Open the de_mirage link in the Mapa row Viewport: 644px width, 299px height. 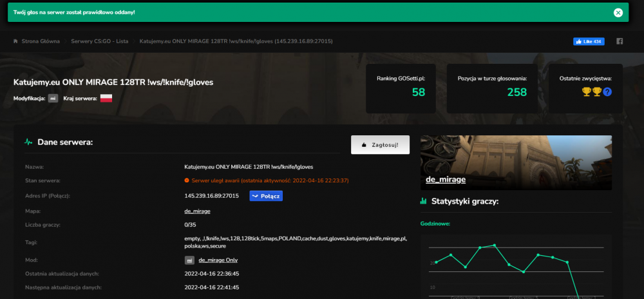tap(198, 211)
